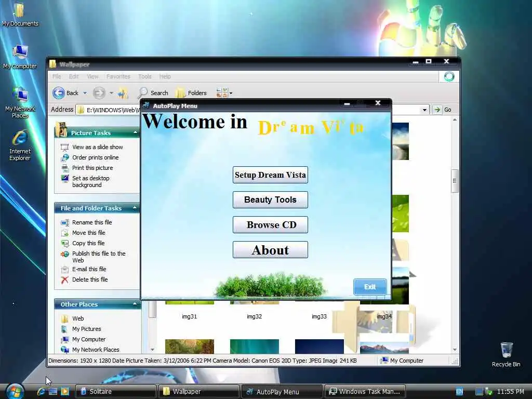Select the img34 file label
532x399 pixels.
(384, 316)
